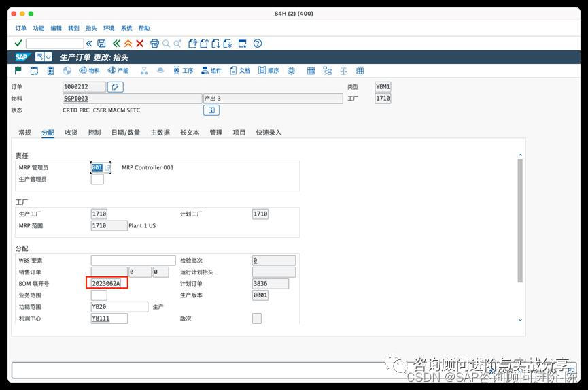
Task: Open the 编辑 menu
Action: pos(56,28)
